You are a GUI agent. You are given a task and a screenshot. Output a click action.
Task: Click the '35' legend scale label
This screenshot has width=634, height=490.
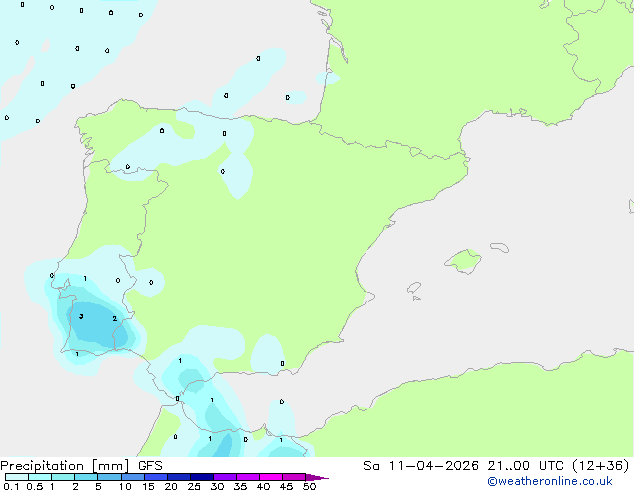point(241,486)
